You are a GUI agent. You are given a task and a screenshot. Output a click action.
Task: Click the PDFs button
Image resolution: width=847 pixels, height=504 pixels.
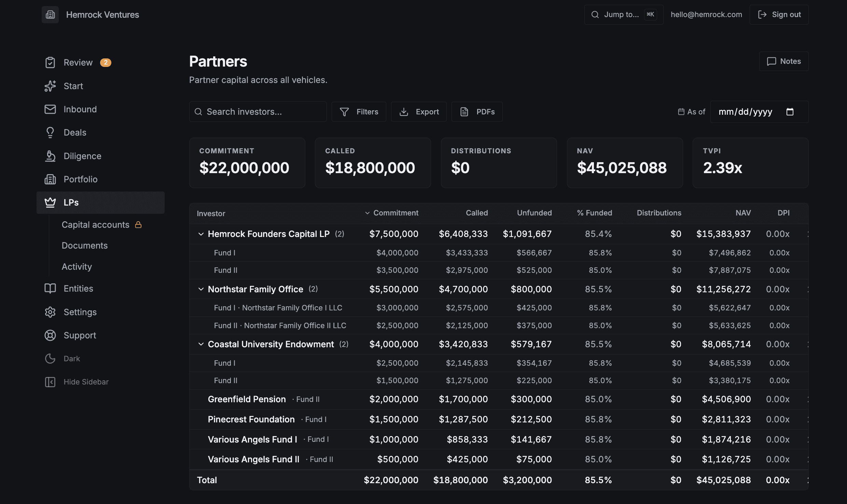point(477,112)
